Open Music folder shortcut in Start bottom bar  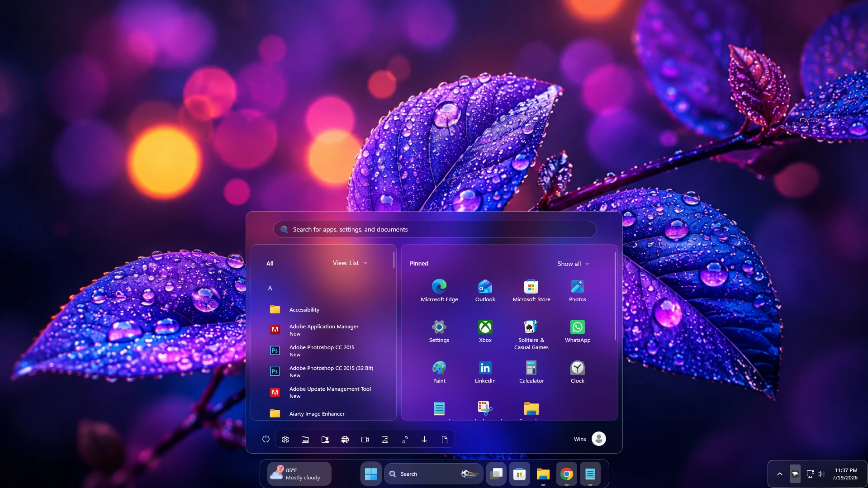click(x=405, y=439)
